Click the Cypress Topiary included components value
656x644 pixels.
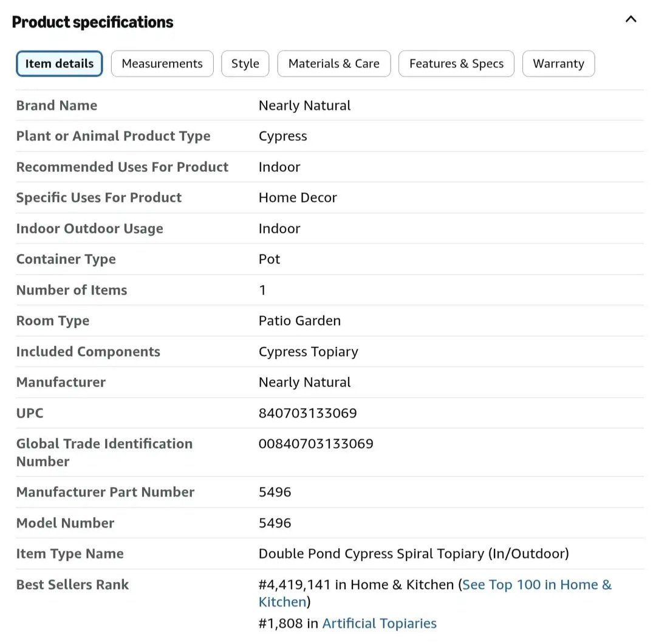point(308,352)
